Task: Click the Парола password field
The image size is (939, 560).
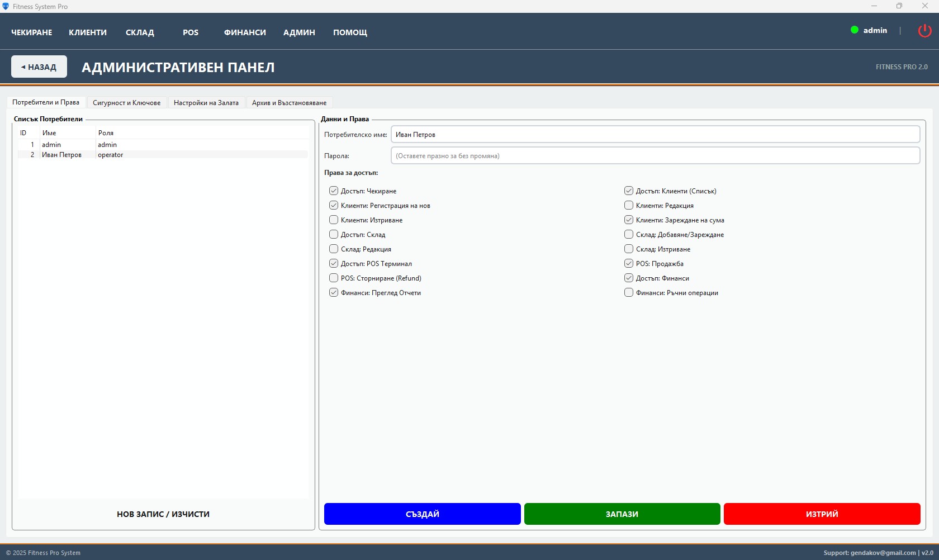Action: point(655,156)
